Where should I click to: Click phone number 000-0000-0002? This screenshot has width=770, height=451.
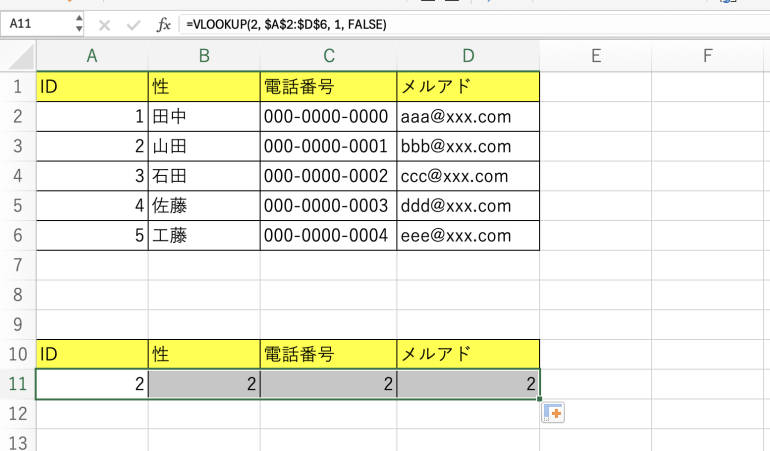click(329, 176)
